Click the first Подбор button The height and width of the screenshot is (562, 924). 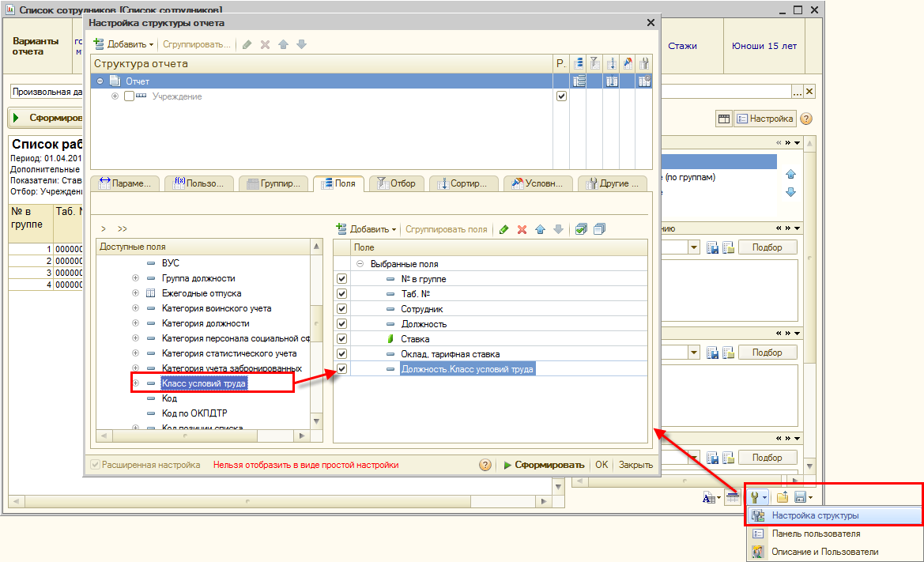click(x=767, y=247)
